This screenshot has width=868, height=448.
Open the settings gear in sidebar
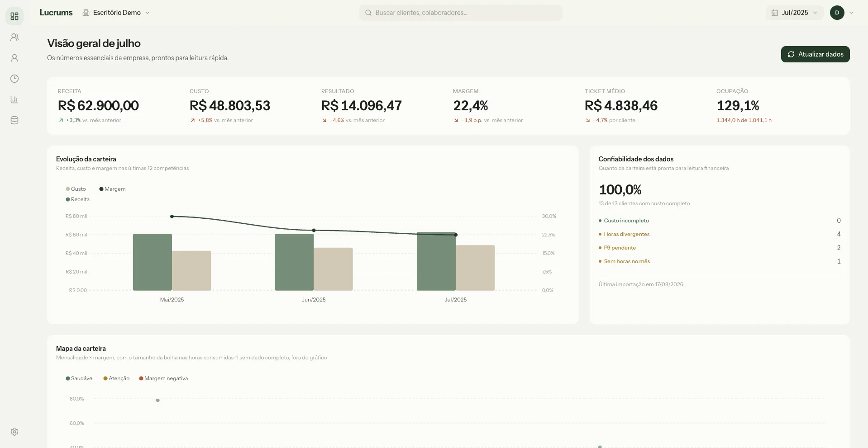pos(14,432)
